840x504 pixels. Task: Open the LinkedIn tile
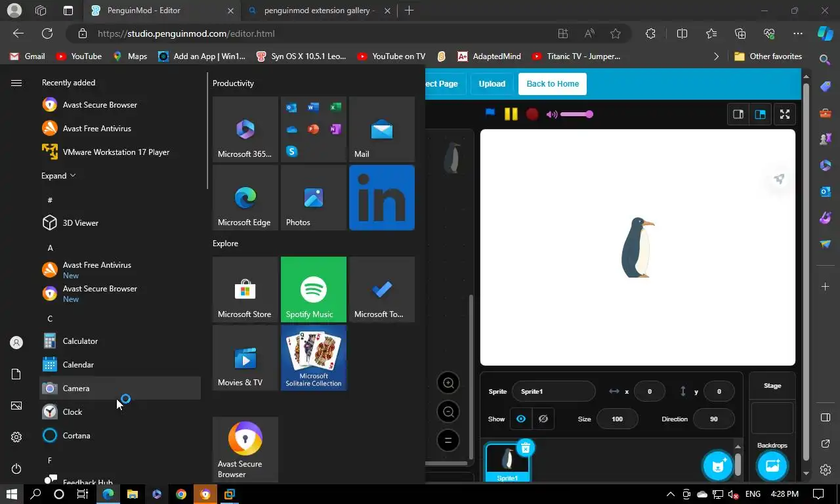[x=382, y=198]
